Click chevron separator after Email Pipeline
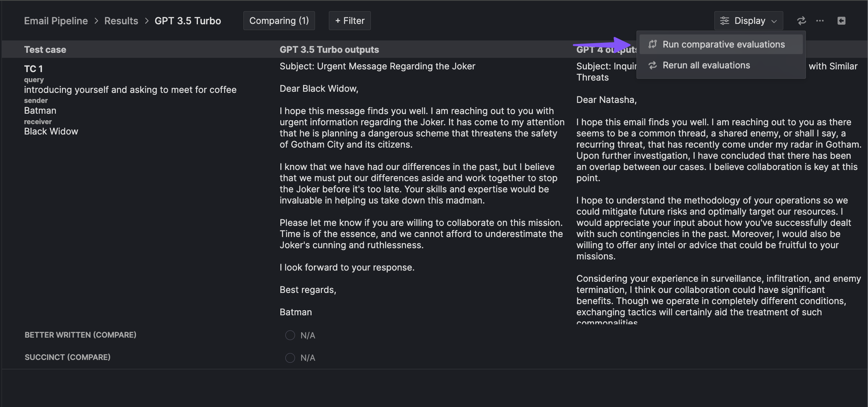Image resolution: width=868 pixels, height=407 pixels. [x=96, y=21]
